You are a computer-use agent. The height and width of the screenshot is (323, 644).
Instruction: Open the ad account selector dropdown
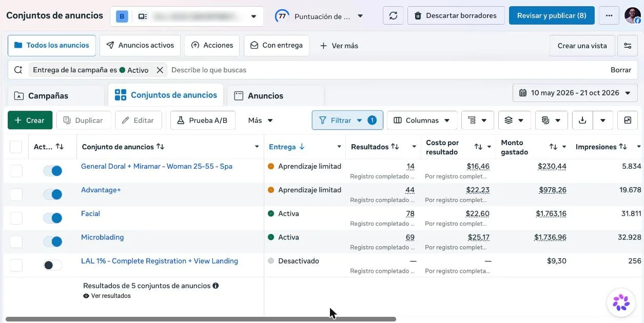(187, 16)
